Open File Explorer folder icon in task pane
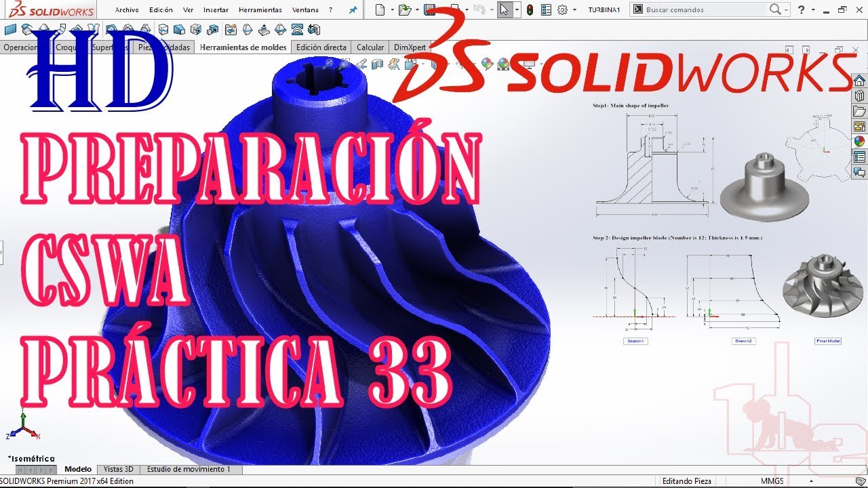The image size is (868, 488). click(859, 111)
